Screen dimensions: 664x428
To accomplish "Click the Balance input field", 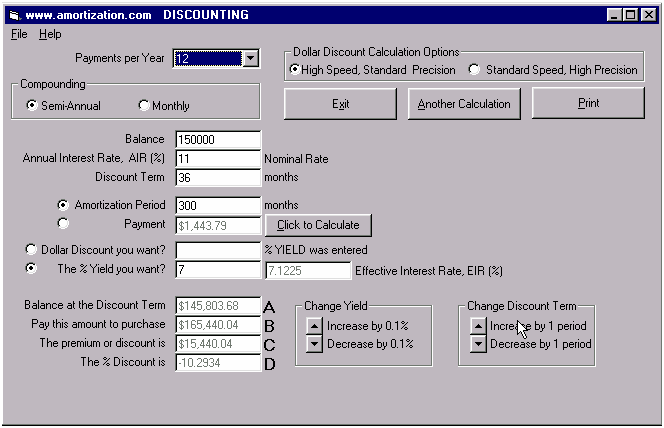I will pyautogui.click(x=217, y=140).
